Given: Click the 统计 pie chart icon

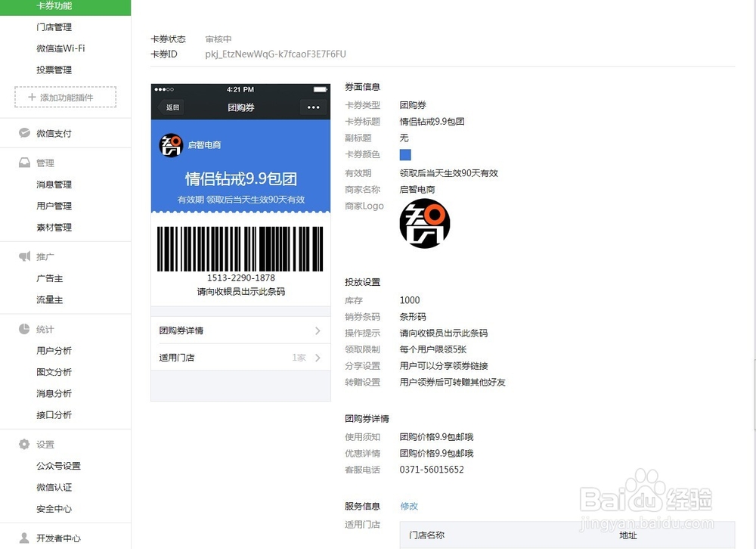Looking at the screenshot, I should pyautogui.click(x=24, y=328).
